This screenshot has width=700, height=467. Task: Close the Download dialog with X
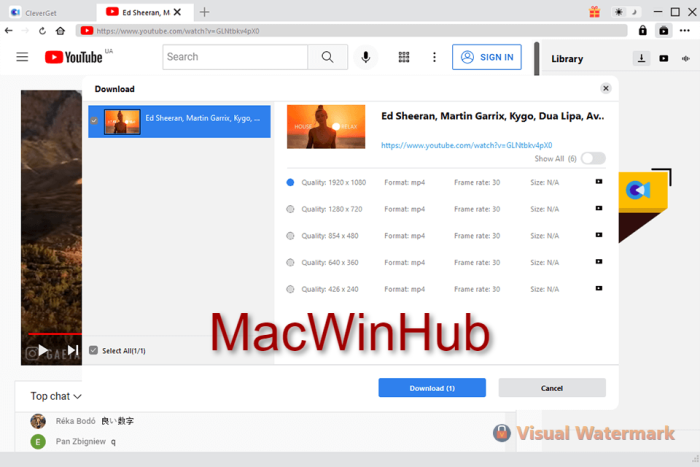pos(606,88)
